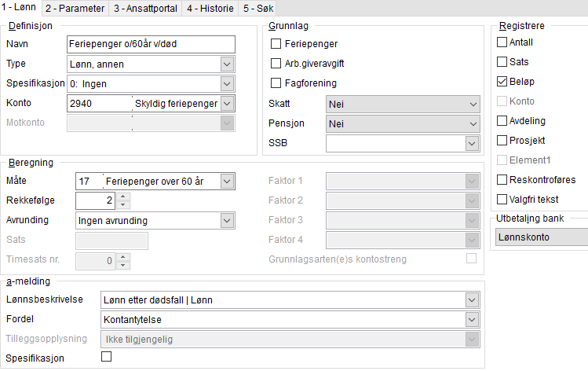Screen dimensions: 588x371
Task: Expand the SSB dropdown list
Action: [472, 143]
